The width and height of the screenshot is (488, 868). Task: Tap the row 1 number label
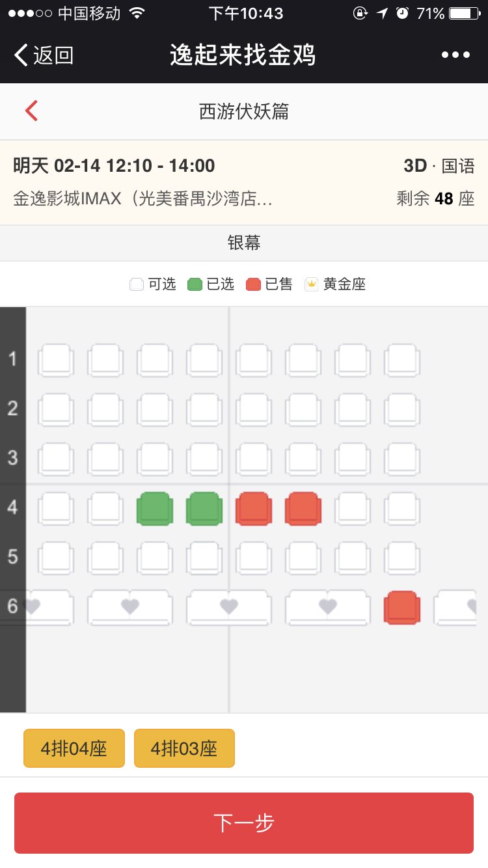(12, 359)
